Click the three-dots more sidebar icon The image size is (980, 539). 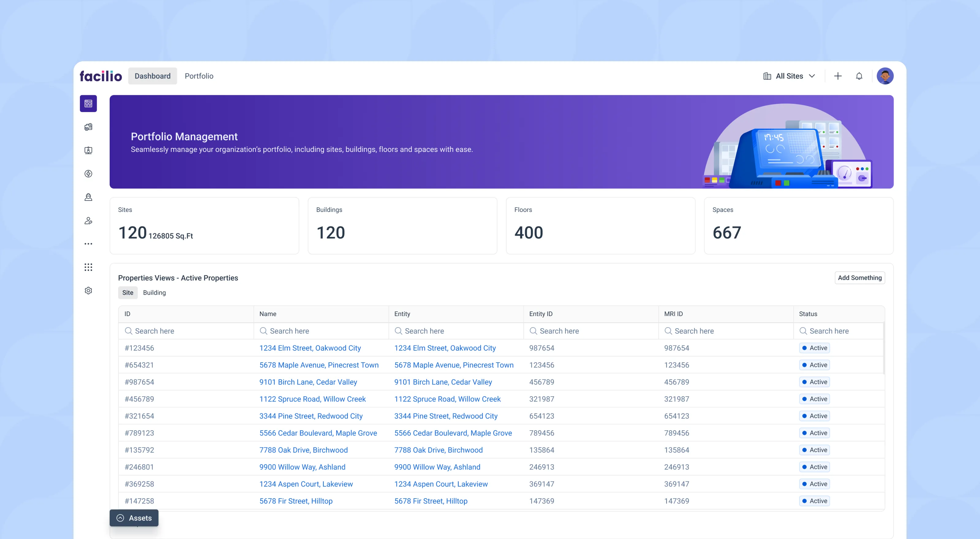pos(88,244)
